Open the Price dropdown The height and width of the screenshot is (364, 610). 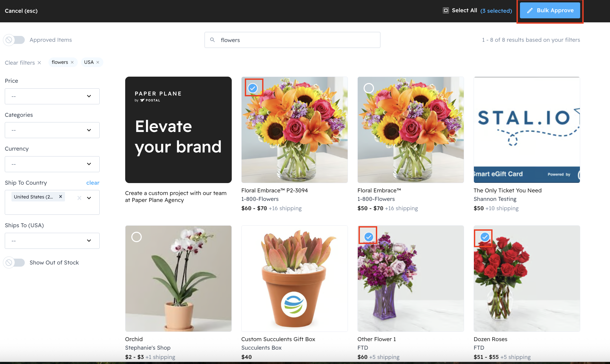(52, 96)
